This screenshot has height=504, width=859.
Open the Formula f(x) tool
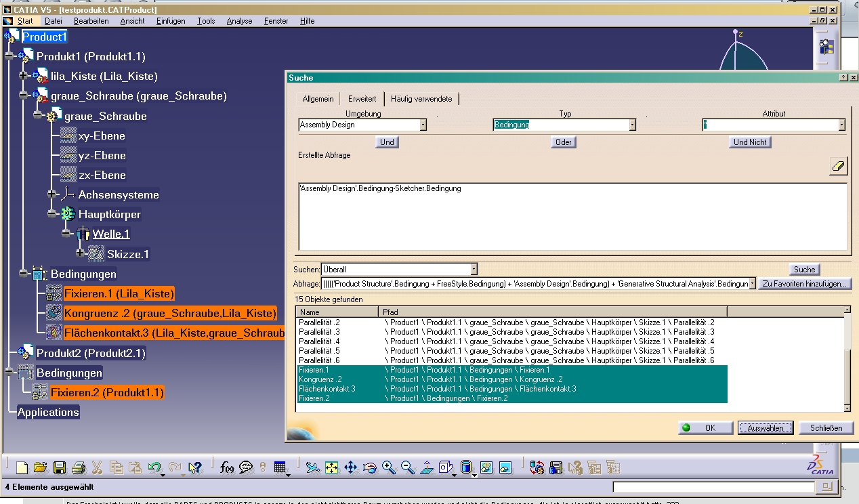228,467
